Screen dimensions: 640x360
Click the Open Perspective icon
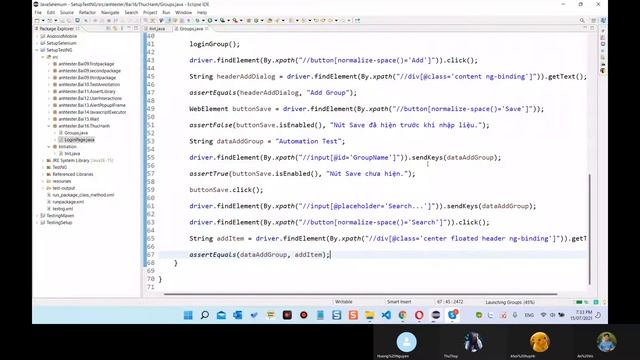[594, 20]
